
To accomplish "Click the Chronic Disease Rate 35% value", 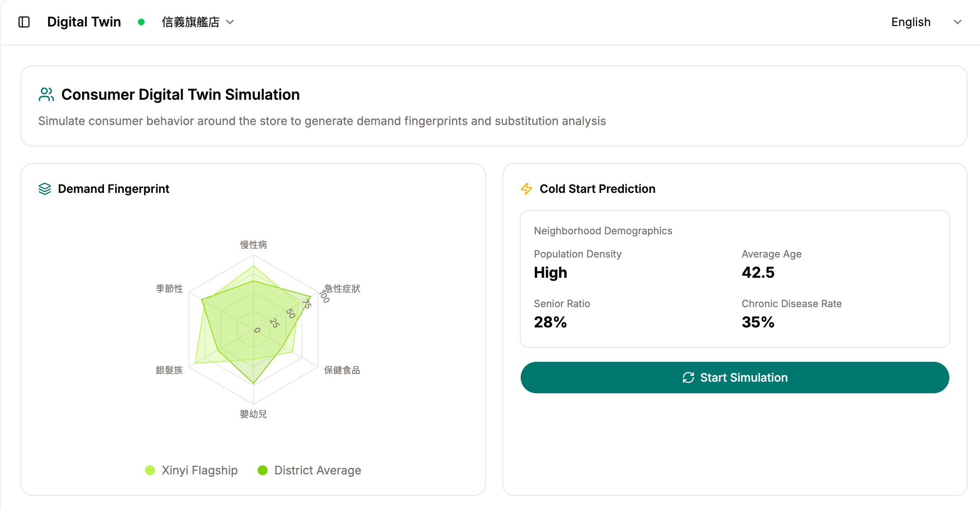I will pyautogui.click(x=758, y=322).
